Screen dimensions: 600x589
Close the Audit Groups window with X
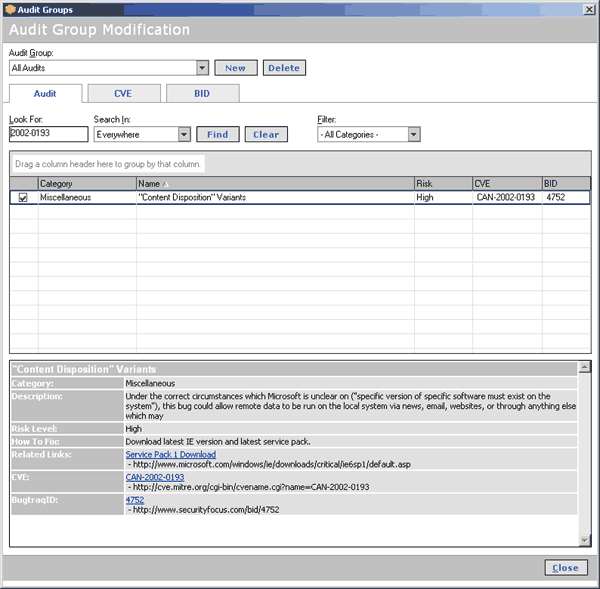[588, 9]
